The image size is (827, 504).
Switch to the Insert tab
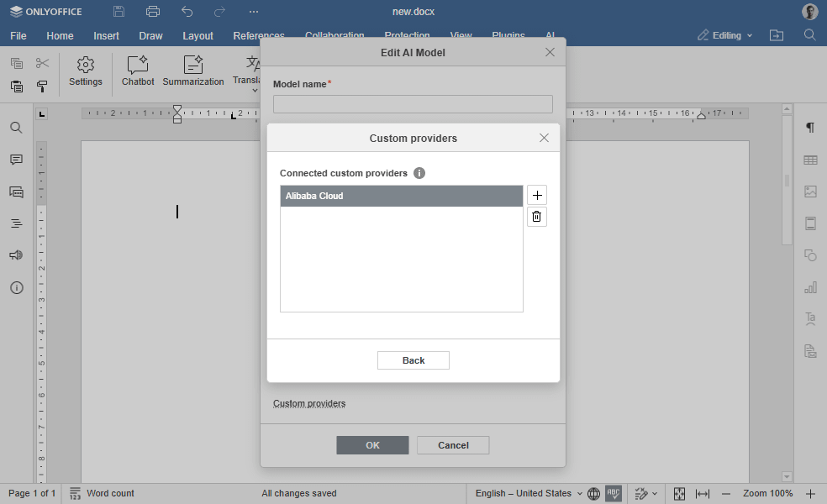[x=106, y=36]
